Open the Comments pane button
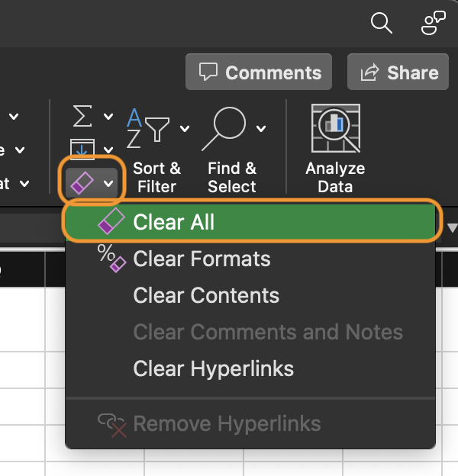This screenshot has height=476, width=458. (x=259, y=72)
